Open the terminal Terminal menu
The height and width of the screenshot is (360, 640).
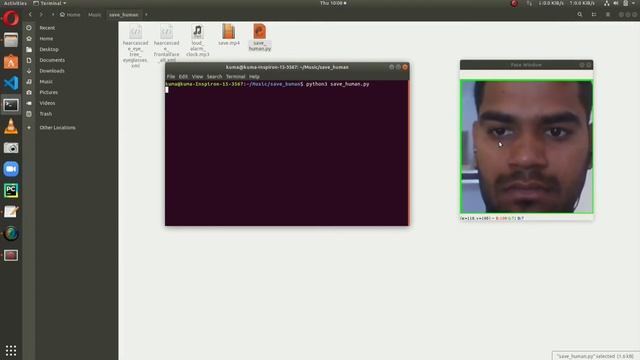pos(236,76)
